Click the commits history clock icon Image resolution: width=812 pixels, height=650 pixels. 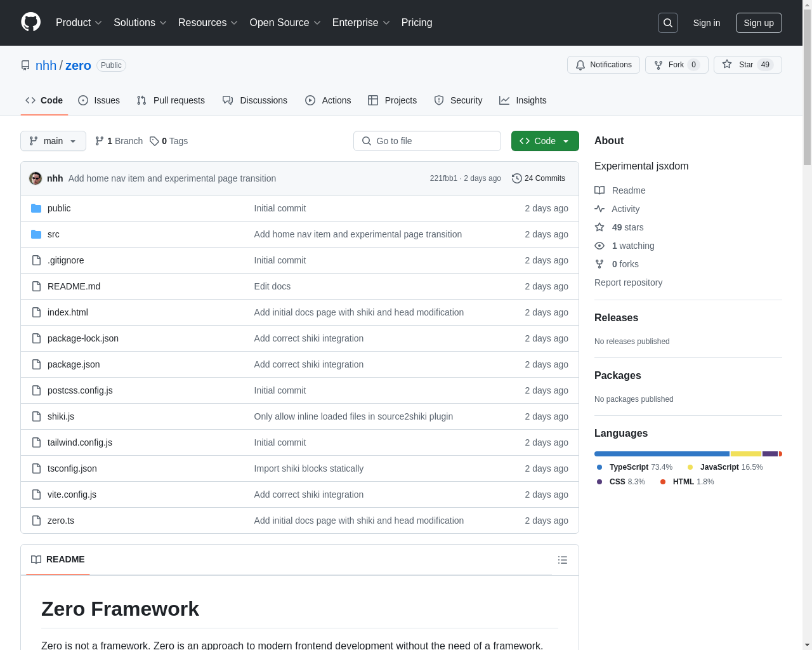(x=517, y=178)
